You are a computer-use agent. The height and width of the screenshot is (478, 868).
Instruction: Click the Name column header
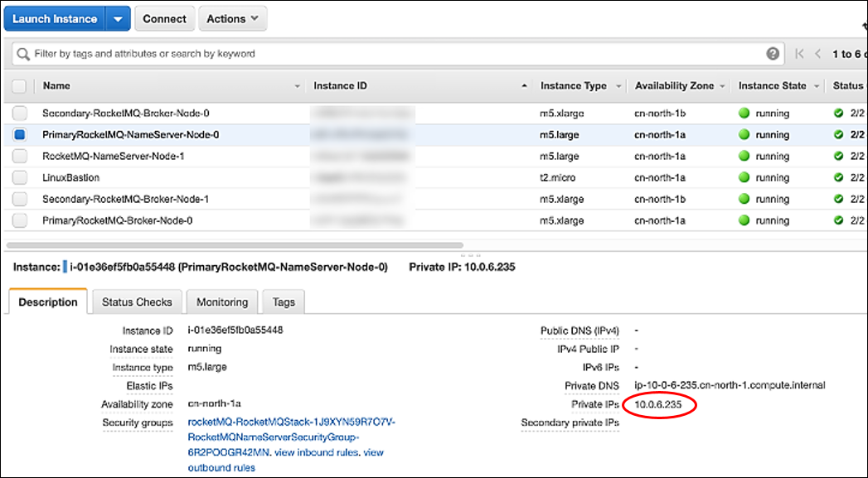pos(56,86)
